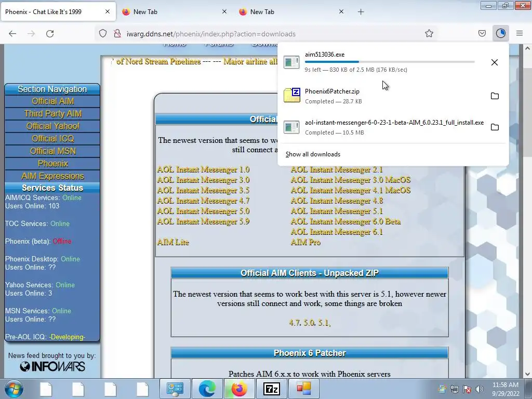Switch to the third New Tab
The height and width of the screenshot is (399, 532).
pos(292,12)
